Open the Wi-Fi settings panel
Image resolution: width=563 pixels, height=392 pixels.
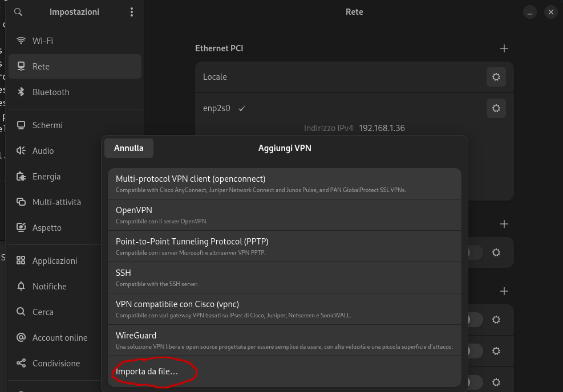click(x=42, y=41)
